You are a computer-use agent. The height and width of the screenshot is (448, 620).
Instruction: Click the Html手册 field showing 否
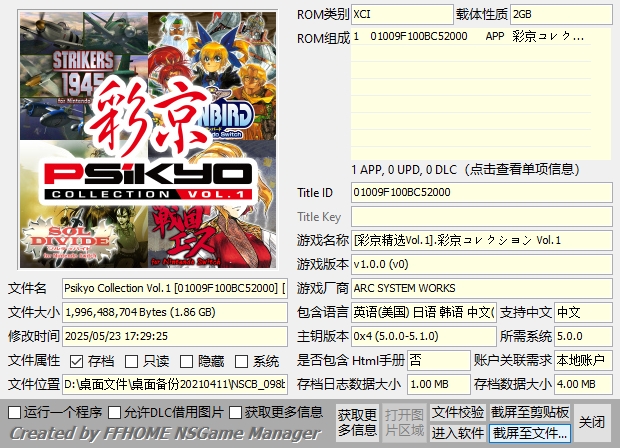point(439,360)
